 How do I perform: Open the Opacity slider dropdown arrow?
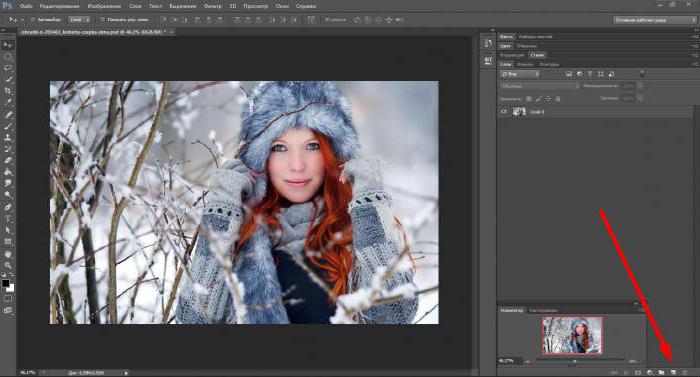tap(640, 86)
